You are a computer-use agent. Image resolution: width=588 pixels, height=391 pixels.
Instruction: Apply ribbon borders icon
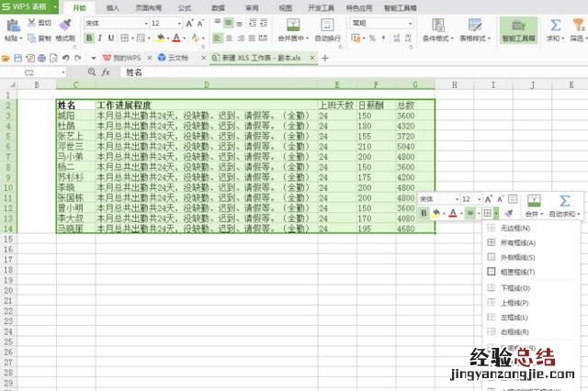click(x=124, y=38)
